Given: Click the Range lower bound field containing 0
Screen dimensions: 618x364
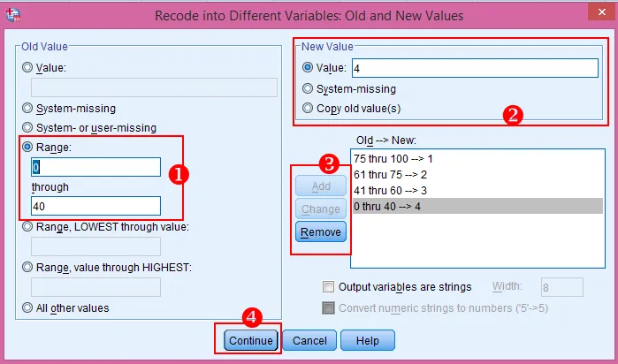Looking at the screenshot, I should coord(95,167).
